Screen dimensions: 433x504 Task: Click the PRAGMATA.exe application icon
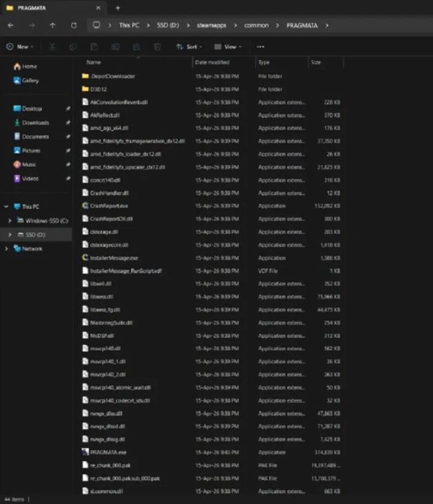click(85, 452)
